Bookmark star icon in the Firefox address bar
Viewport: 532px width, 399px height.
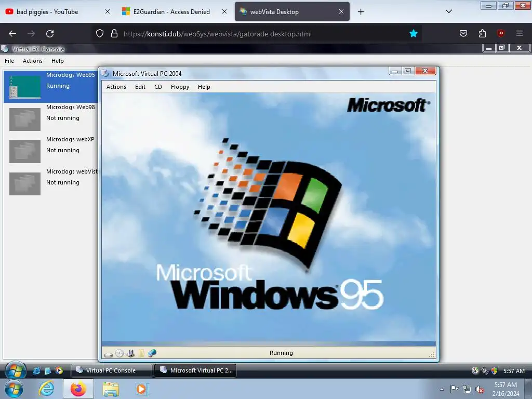pos(413,33)
